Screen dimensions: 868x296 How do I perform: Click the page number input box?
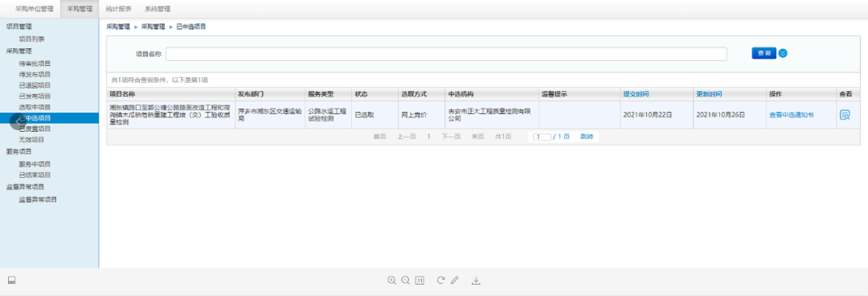[542, 137]
